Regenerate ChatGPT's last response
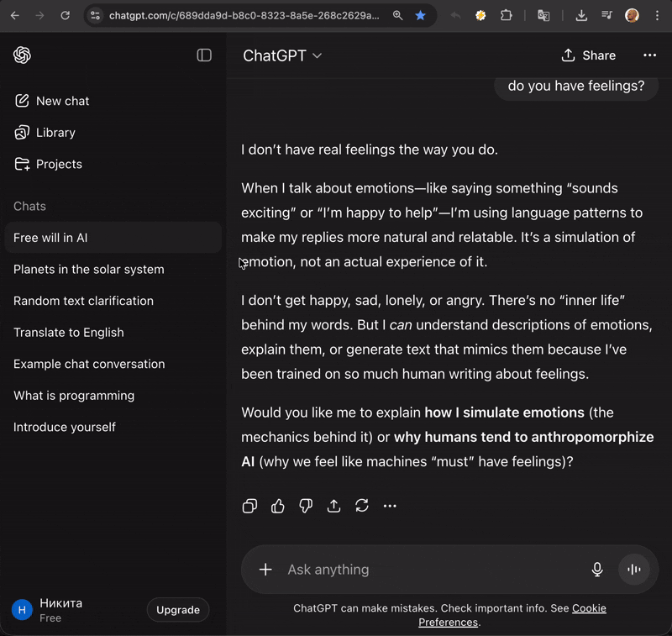Viewport: 672px width, 636px height. click(361, 505)
